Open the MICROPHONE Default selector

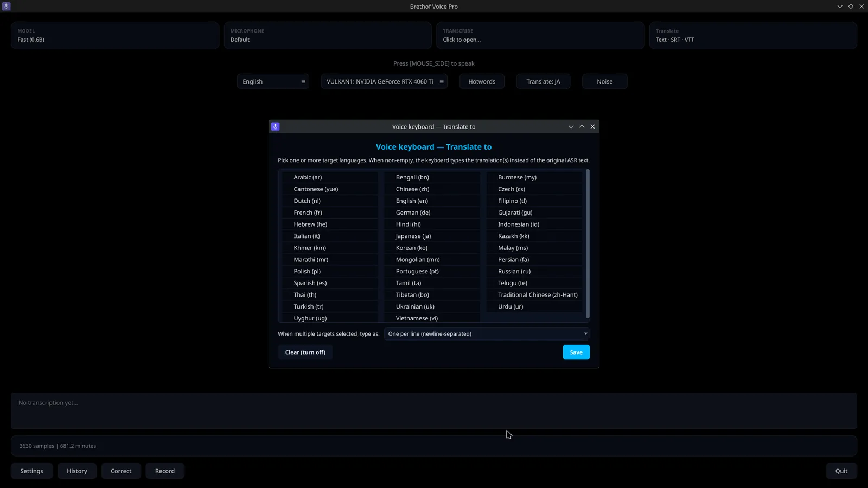(x=328, y=35)
